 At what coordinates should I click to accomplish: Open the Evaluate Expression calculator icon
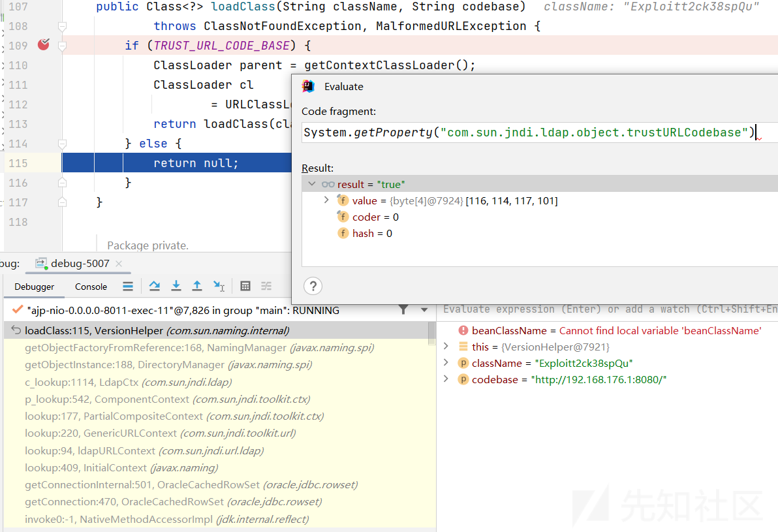[x=245, y=286]
